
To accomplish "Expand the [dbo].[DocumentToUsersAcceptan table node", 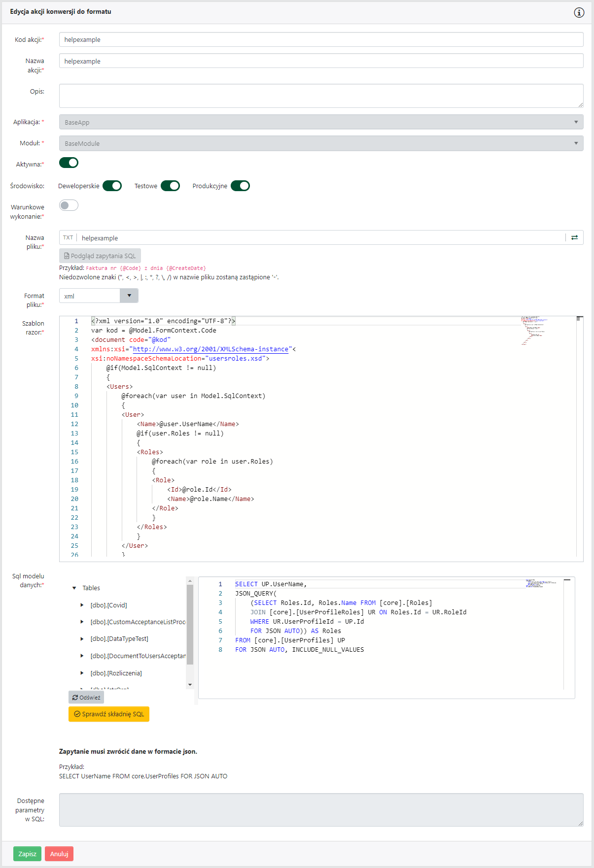I will (82, 656).
